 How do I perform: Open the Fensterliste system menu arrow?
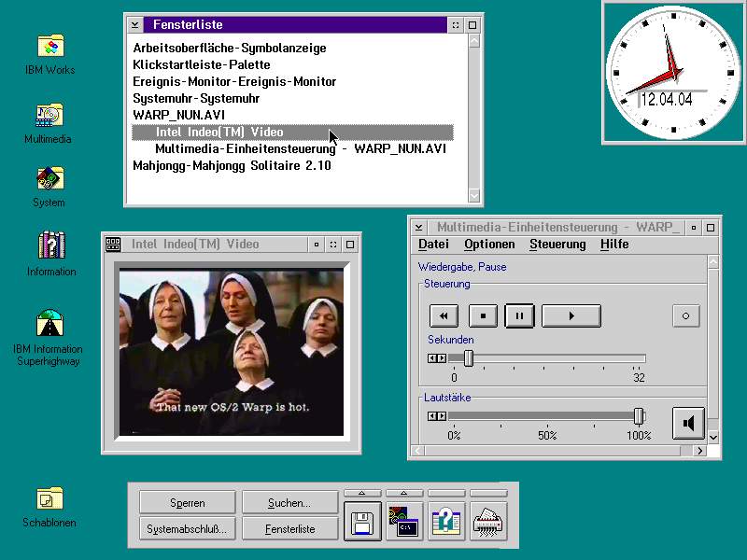coord(135,25)
